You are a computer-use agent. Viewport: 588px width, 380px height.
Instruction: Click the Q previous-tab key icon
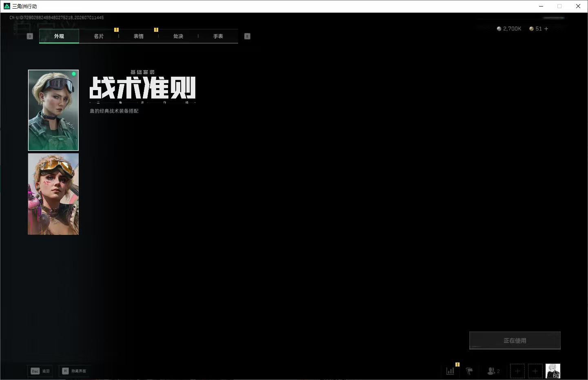[30, 36]
